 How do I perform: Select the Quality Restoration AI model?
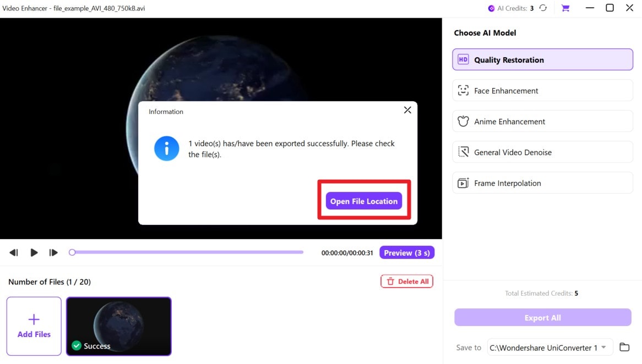(x=542, y=59)
